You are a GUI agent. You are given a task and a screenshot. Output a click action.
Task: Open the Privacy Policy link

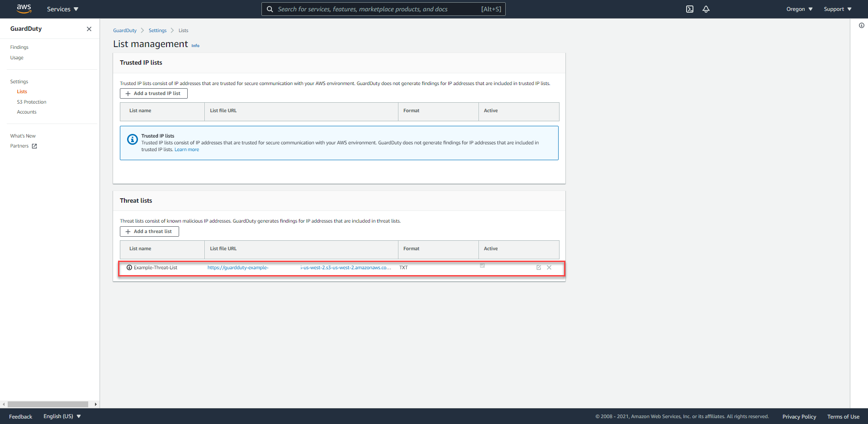click(799, 416)
